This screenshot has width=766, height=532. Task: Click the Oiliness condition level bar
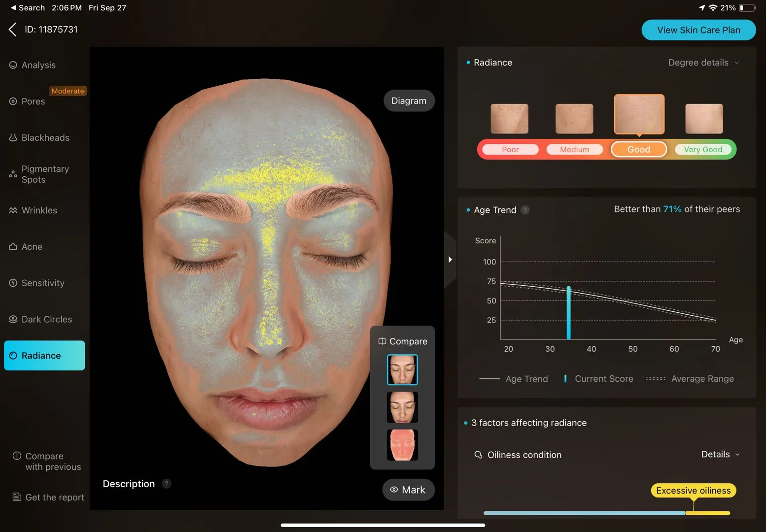tap(606, 513)
